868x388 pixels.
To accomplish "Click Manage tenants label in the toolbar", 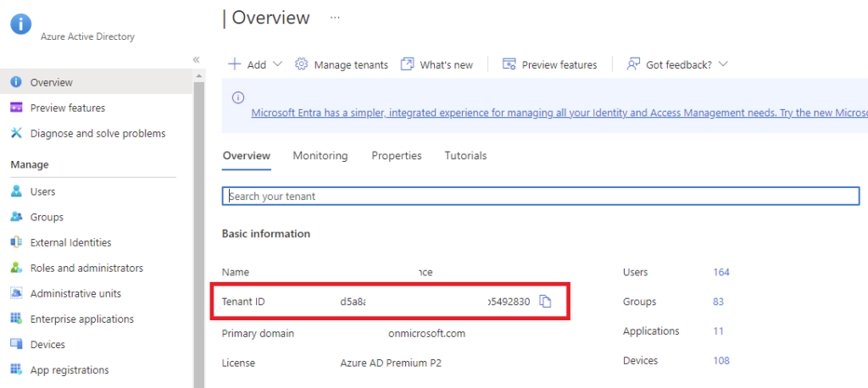I will (351, 64).
